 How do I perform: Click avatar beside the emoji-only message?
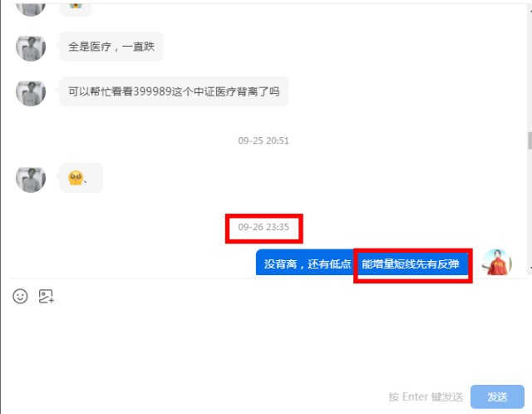pos(31,178)
